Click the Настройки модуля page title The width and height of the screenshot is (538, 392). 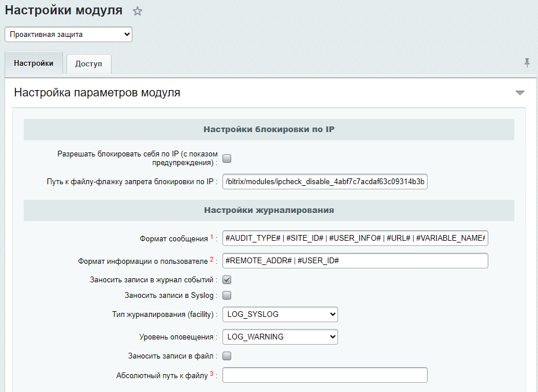click(64, 10)
